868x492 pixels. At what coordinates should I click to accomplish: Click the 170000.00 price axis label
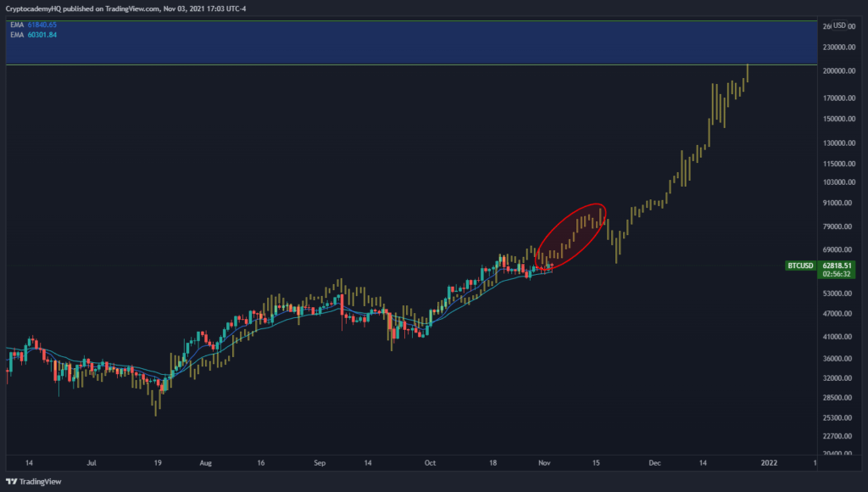point(839,98)
